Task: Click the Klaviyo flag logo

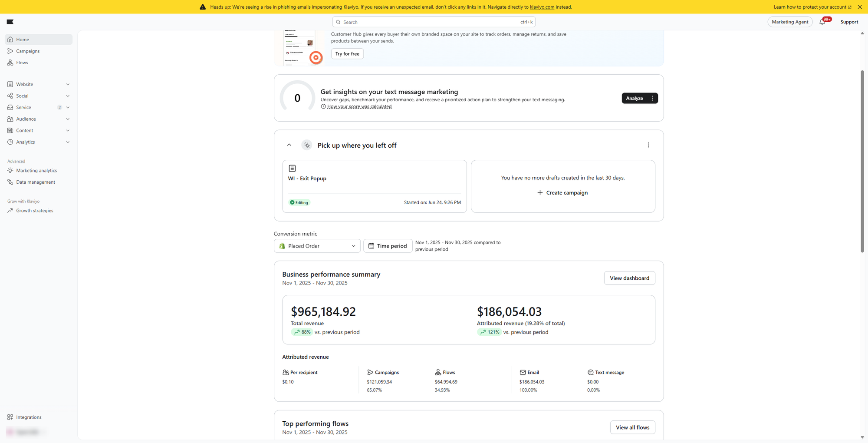Action: tap(10, 22)
